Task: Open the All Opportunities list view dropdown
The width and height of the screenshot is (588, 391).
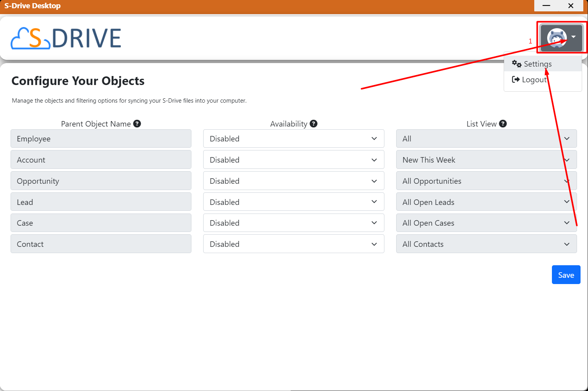Action: pos(486,181)
